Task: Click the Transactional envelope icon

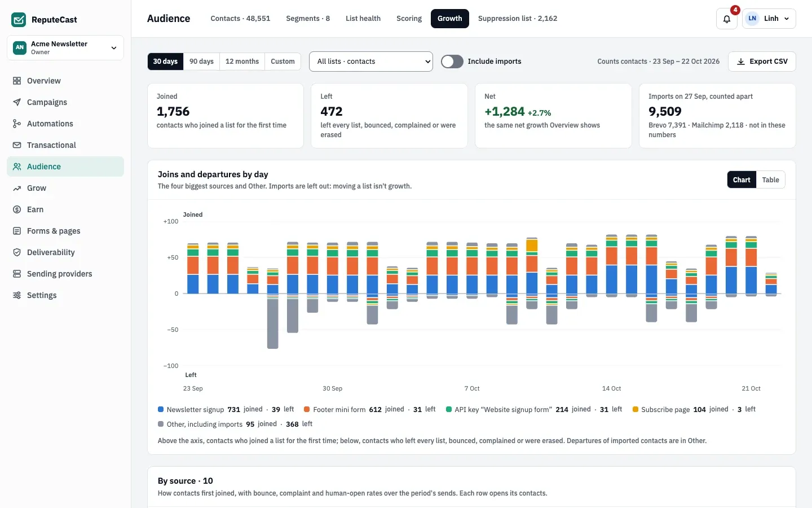Action: 17,145
